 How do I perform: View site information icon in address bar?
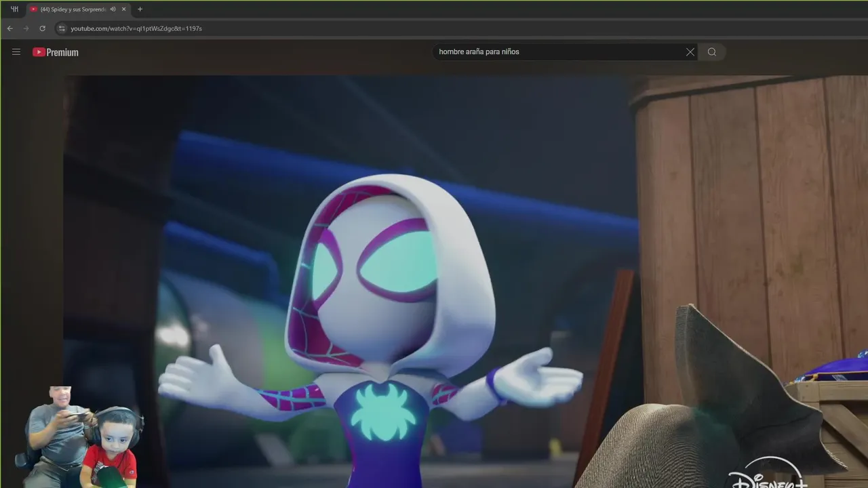62,28
